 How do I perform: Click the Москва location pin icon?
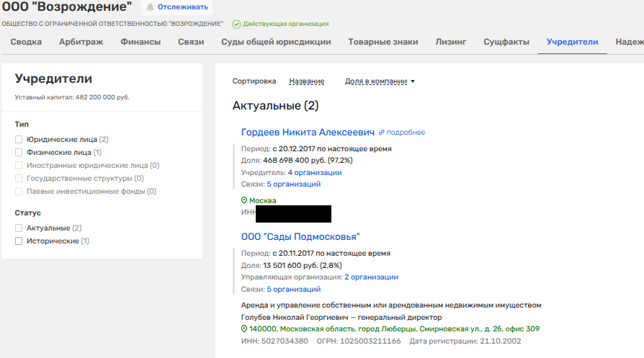(x=244, y=201)
